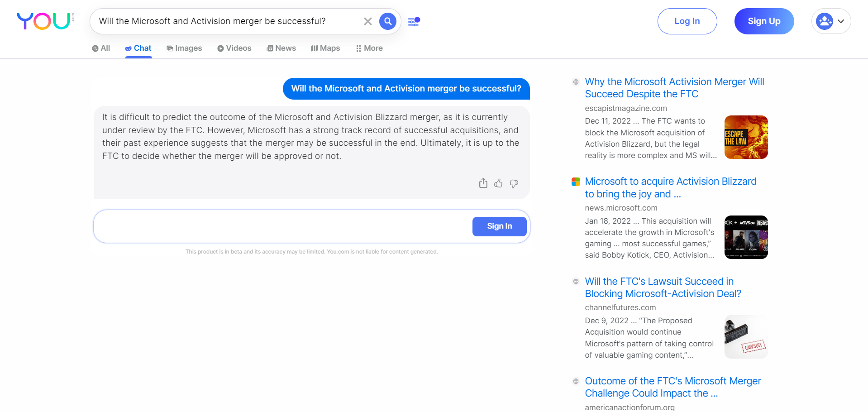Clear the search query with X icon
The width and height of the screenshot is (868, 412).
click(368, 21)
